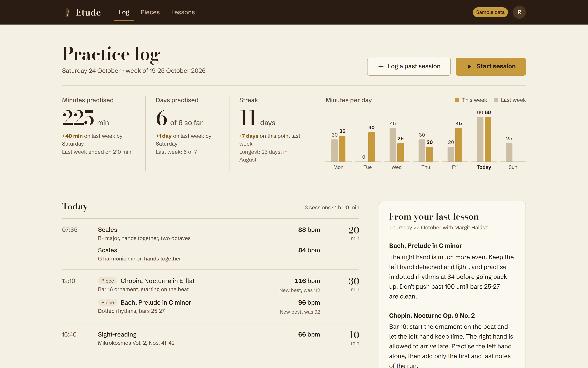
Task: Select Friday's 45-minute this-week bar
Action: 458,145
